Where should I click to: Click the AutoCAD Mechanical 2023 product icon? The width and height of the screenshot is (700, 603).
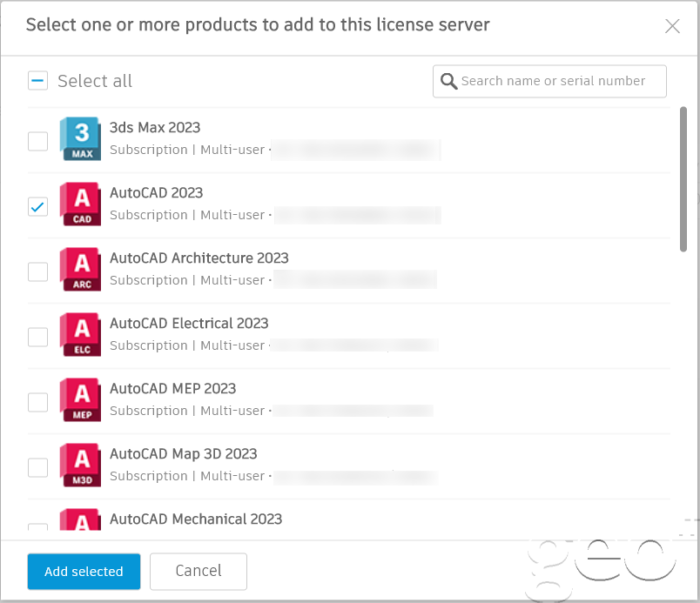pos(80,519)
